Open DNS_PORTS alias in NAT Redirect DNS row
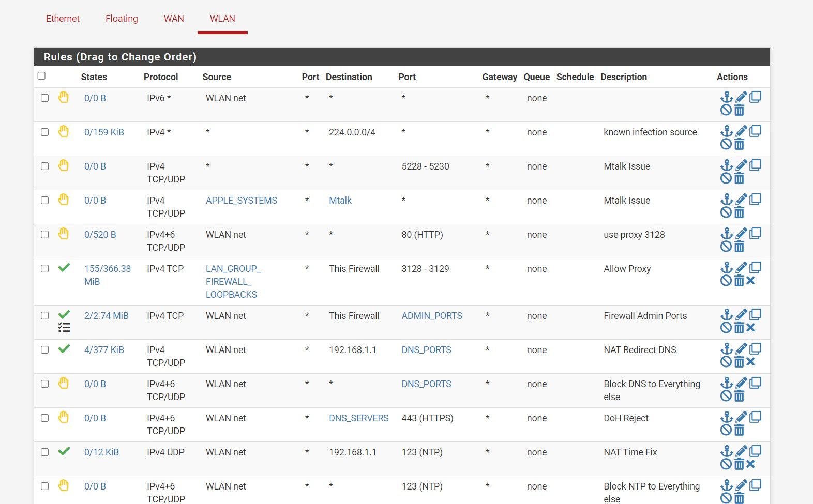The image size is (813, 504). pyautogui.click(x=426, y=350)
